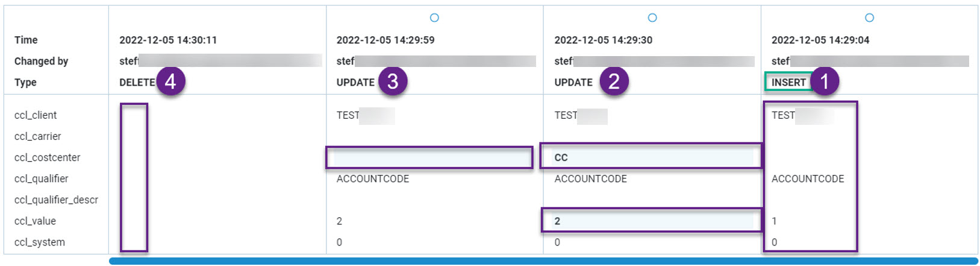Click numbered badge 3 beside UPDATE
The width and height of the screenshot is (980, 266).
click(393, 81)
